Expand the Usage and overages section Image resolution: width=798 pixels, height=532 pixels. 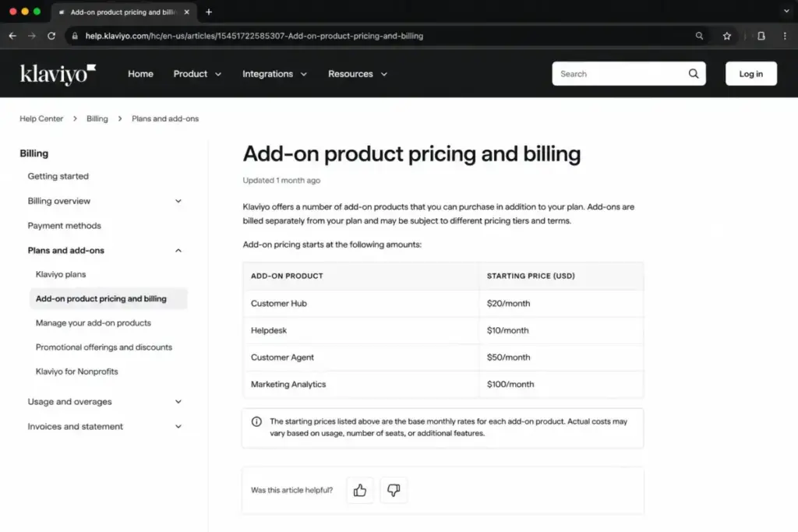[178, 401]
